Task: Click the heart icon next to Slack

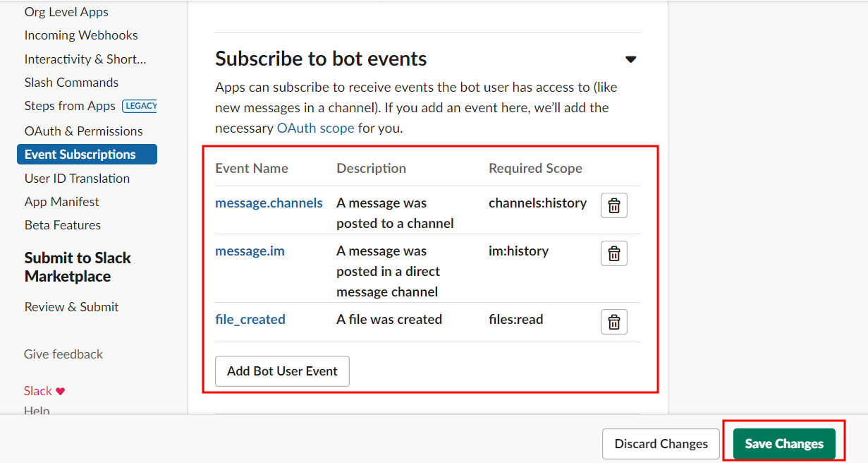Action: pos(61,390)
